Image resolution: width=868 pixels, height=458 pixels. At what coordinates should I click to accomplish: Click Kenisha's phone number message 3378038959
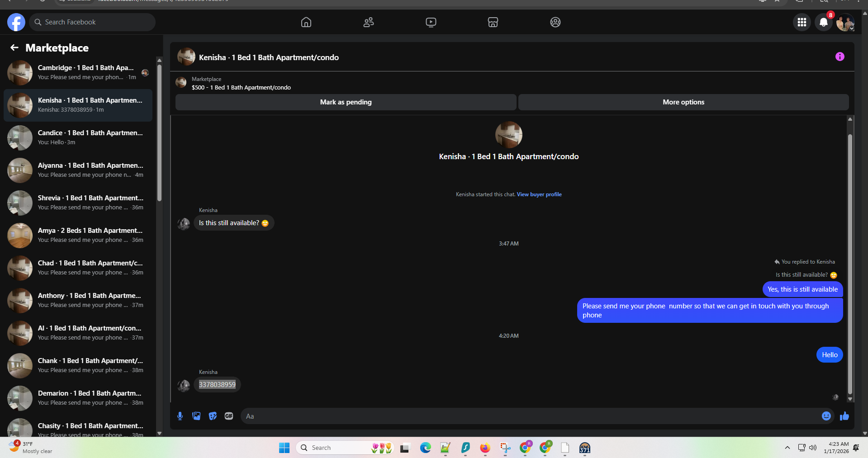click(217, 385)
